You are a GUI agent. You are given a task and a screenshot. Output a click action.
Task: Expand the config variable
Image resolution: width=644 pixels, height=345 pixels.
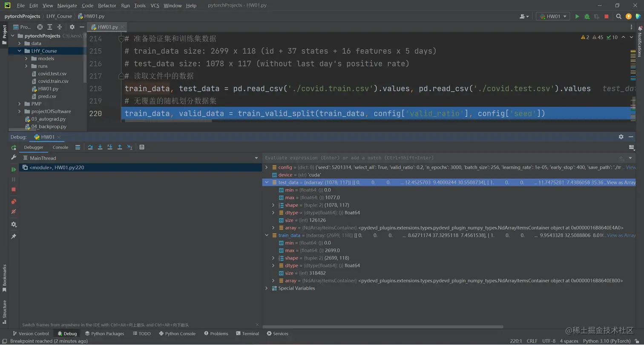267,167
